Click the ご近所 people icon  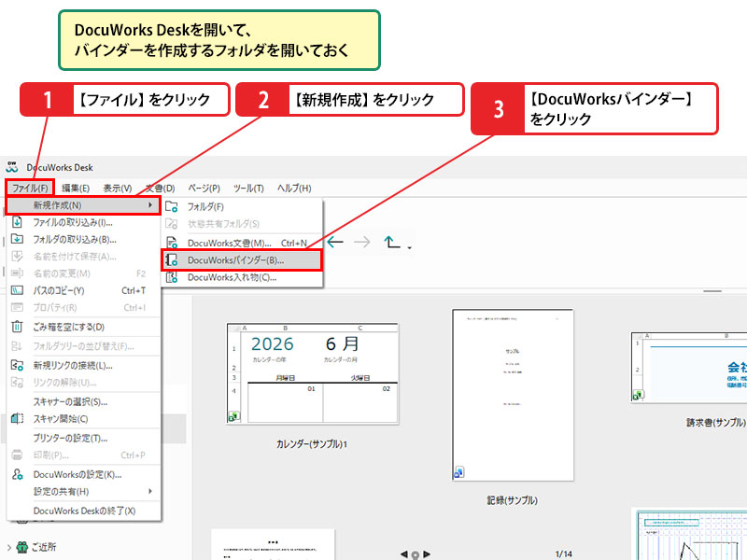point(21,547)
